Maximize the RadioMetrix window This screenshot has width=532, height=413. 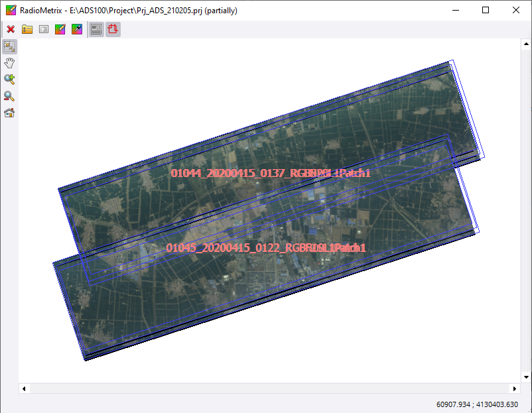(x=486, y=11)
